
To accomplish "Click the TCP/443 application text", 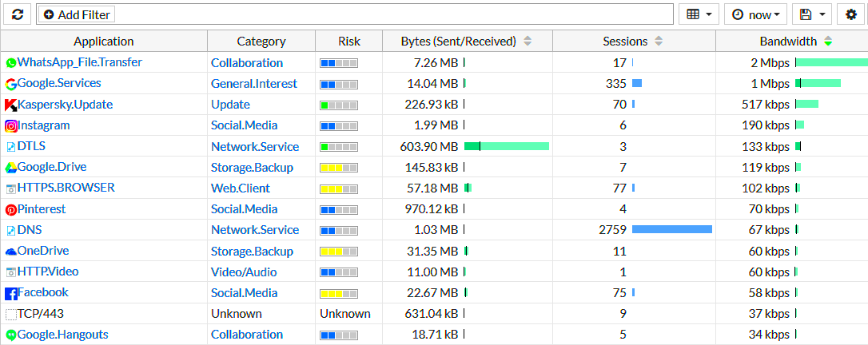I will pyautogui.click(x=41, y=314).
